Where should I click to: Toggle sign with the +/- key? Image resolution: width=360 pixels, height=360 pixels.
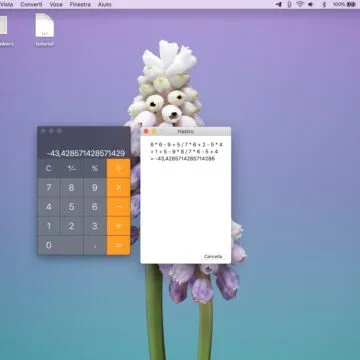click(72, 168)
